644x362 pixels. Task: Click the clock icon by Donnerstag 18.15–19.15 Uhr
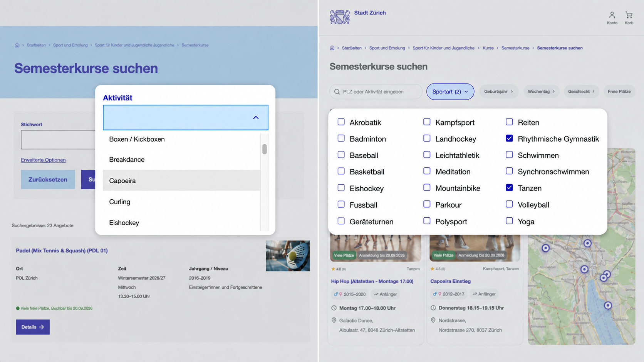click(433, 308)
